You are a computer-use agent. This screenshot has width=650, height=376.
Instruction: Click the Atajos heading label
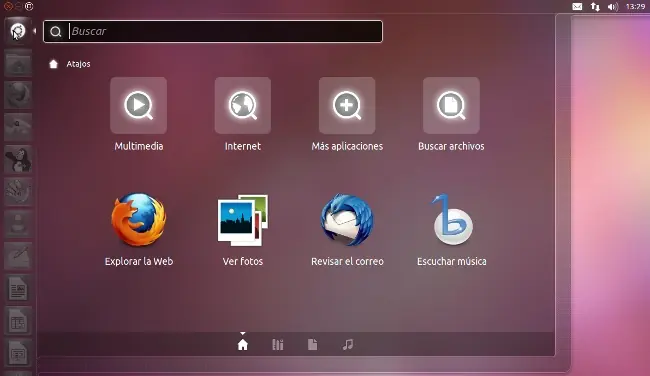[x=78, y=64]
